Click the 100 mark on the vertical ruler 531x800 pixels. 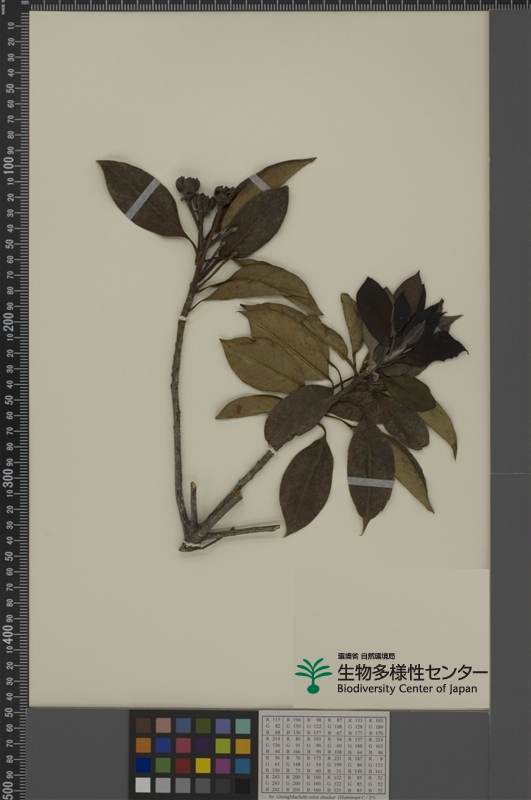coord(9,165)
